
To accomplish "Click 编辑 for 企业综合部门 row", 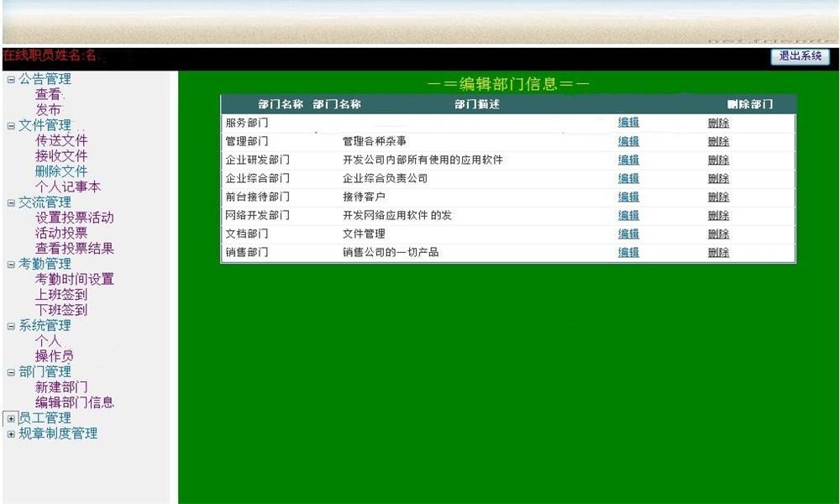I will 628,178.
